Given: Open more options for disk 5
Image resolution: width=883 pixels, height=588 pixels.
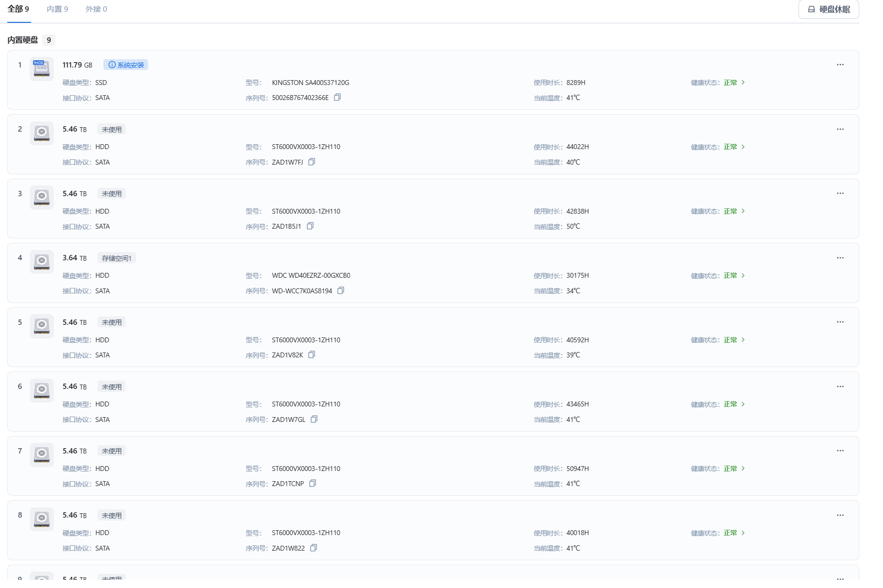Looking at the screenshot, I should click(x=840, y=322).
